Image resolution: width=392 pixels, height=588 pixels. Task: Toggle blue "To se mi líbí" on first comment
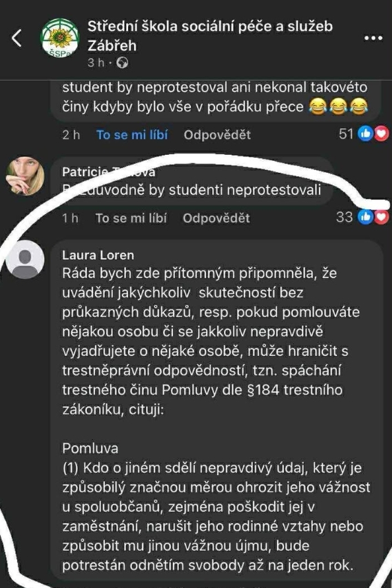(x=132, y=135)
